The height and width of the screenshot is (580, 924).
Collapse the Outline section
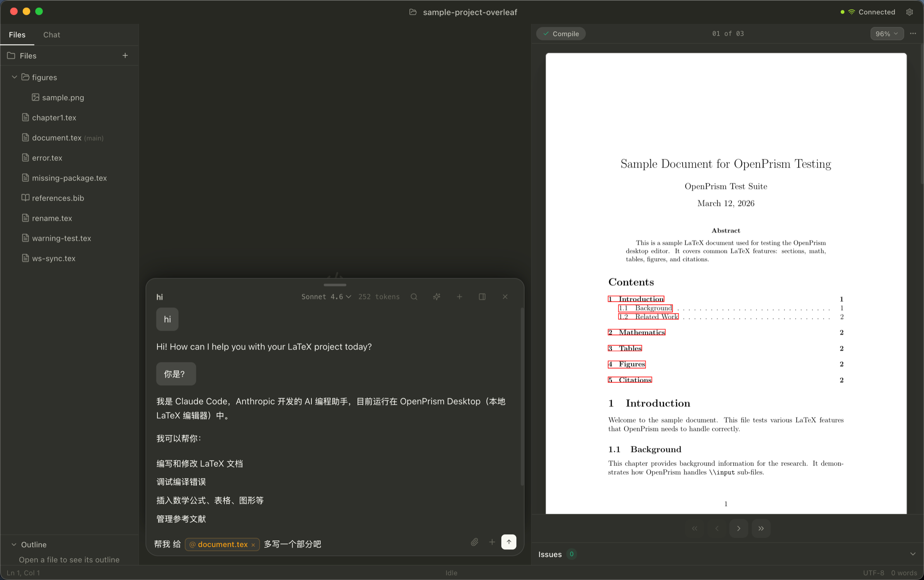tap(14, 544)
